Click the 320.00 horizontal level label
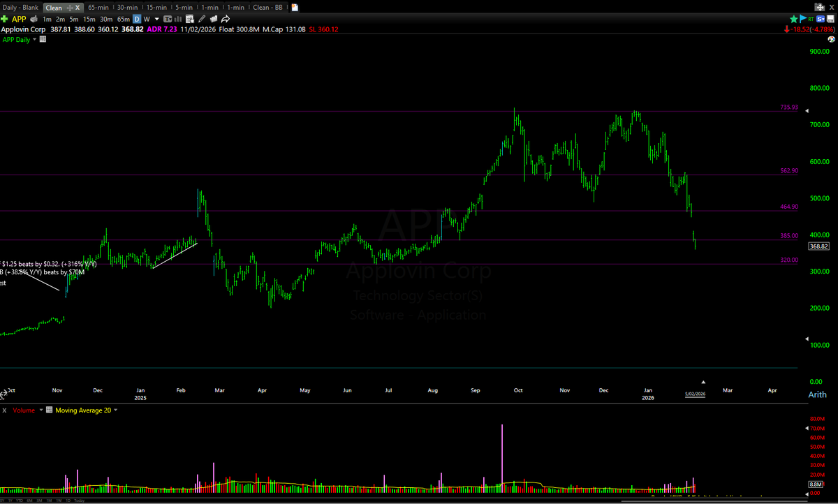Image resolution: width=838 pixels, height=504 pixels. pos(788,260)
